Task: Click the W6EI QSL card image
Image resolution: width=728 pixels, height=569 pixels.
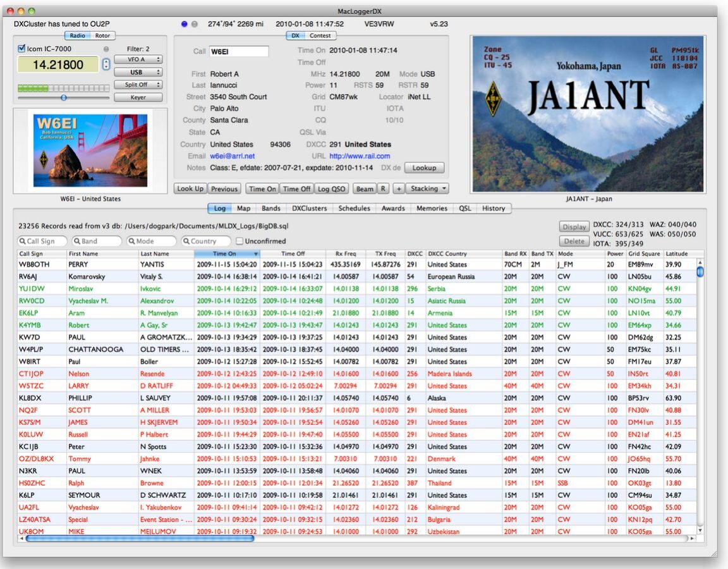Action: (x=90, y=150)
